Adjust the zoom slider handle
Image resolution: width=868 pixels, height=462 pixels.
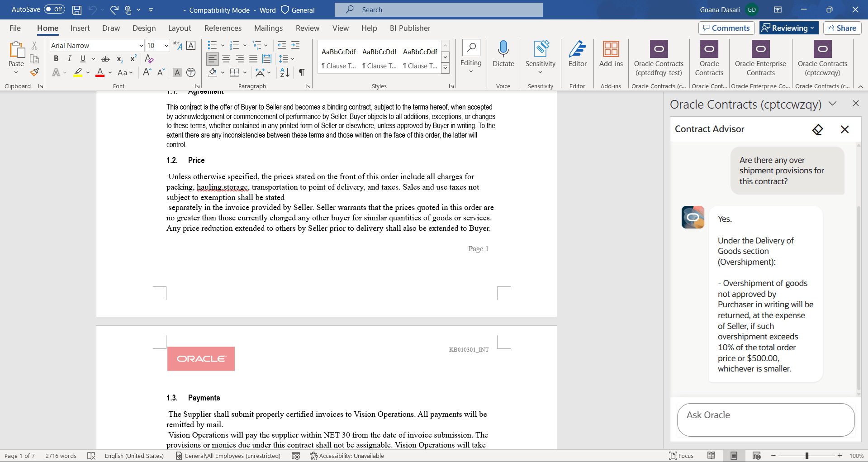click(806, 456)
